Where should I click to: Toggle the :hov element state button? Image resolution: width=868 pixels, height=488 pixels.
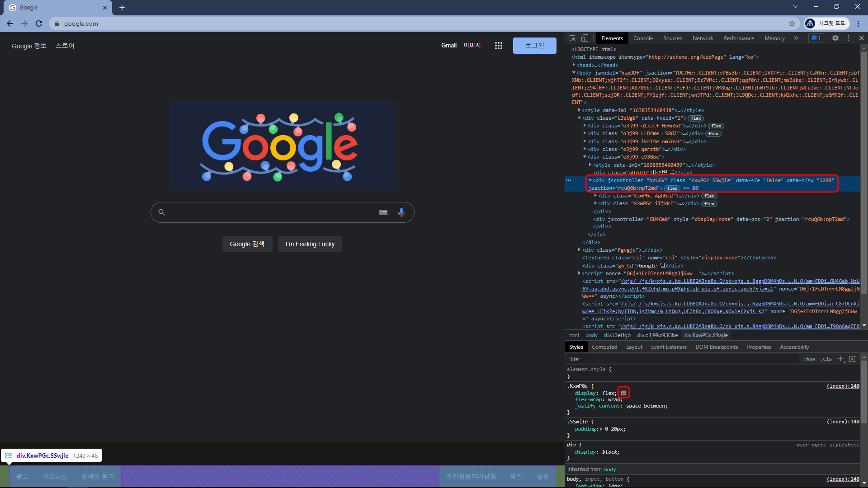(x=810, y=359)
